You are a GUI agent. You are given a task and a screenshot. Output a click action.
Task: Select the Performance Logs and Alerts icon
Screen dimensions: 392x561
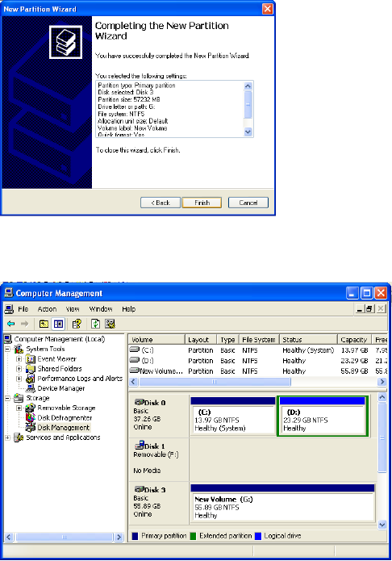[x=31, y=379]
